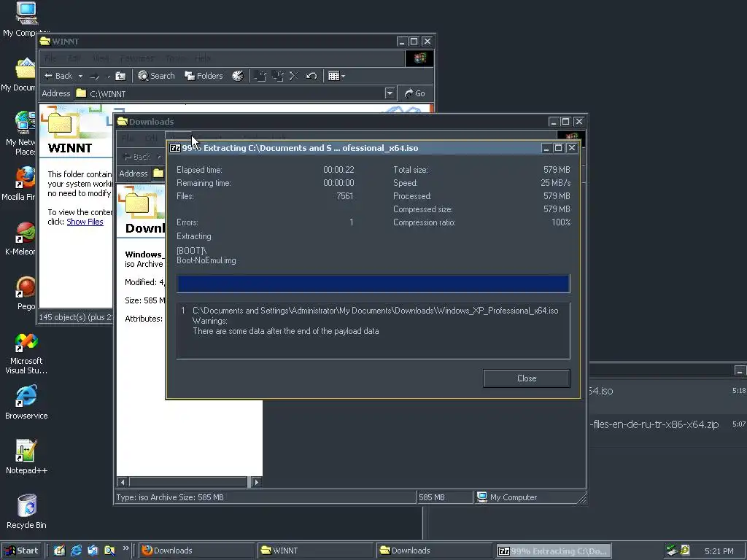Click Up folder icon in WINNT toolbar

click(120, 76)
